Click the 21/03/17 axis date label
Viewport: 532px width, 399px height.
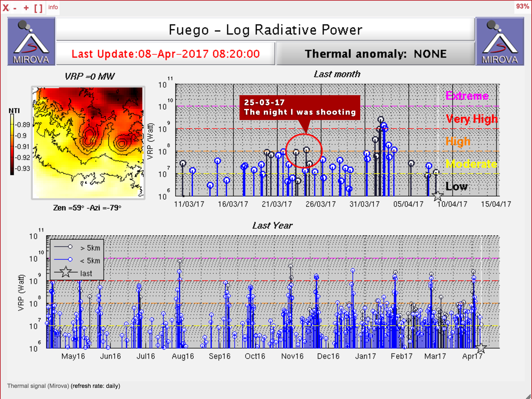277,204
